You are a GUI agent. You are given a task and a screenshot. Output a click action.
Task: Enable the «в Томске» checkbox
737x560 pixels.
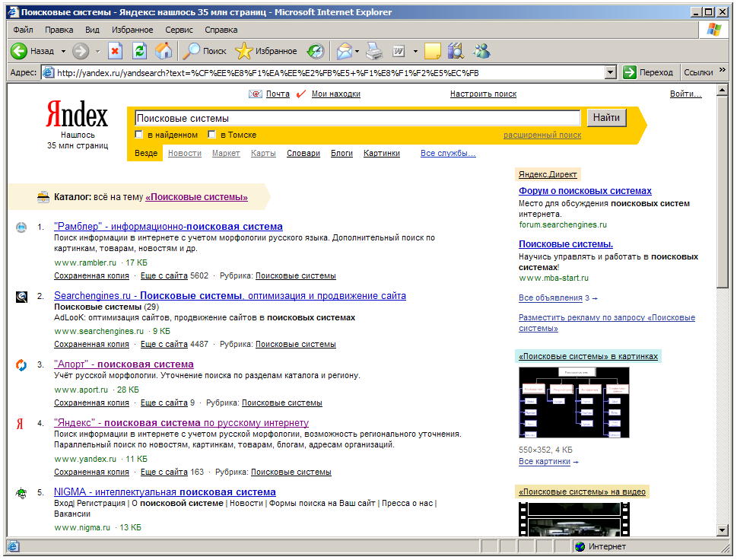[212, 135]
